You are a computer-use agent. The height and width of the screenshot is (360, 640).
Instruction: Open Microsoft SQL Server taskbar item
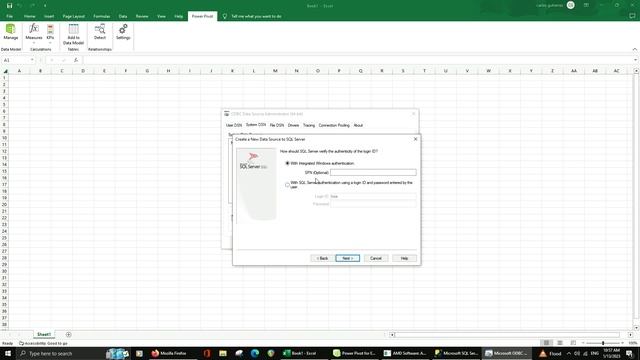pos(456,353)
